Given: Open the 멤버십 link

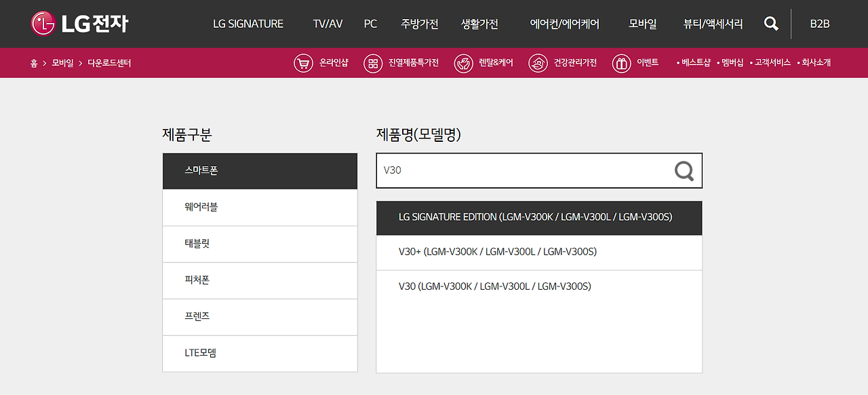Looking at the screenshot, I should click(x=732, y=62).
